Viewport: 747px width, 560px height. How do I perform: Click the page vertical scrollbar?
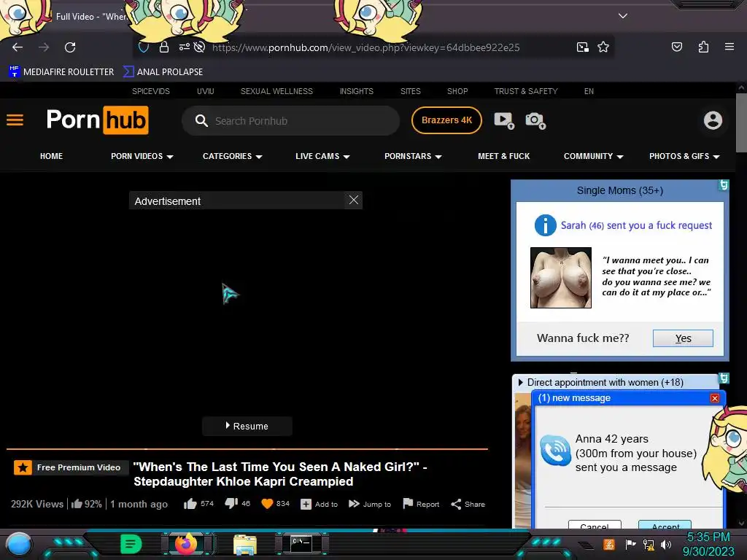(x=741, y=124)
